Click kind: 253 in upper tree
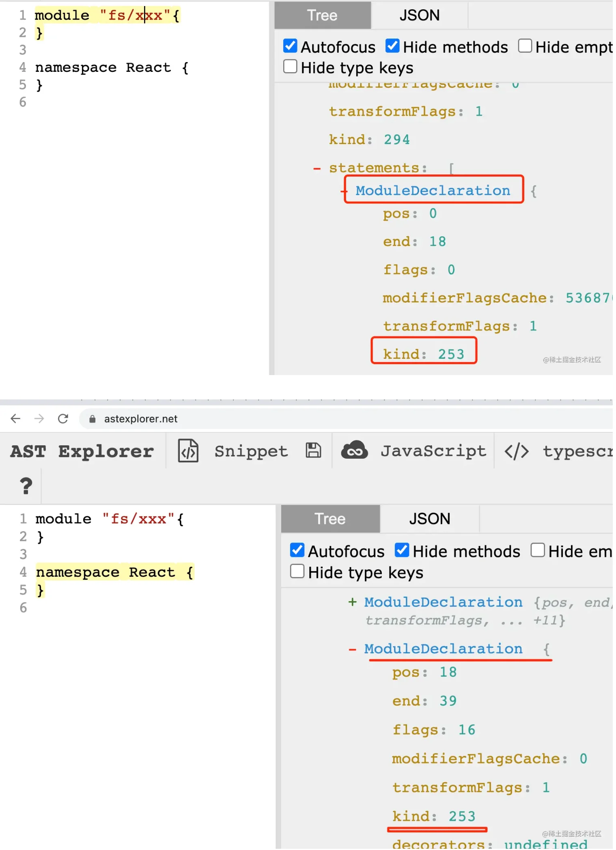The height and width of the screenshot is (850, 616). (x=424, y=354)
